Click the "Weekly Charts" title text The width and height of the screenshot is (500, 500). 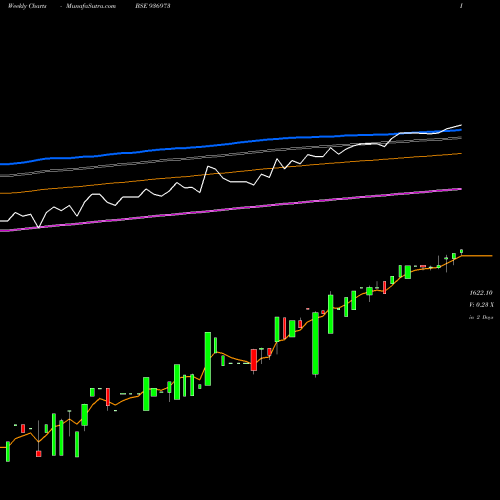click(x=27, y=6)
